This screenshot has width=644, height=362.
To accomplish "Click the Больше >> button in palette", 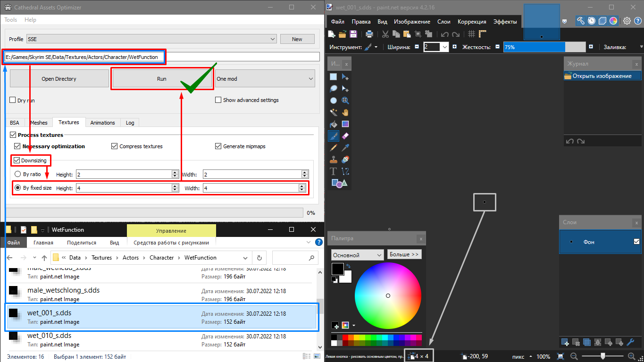I will click(x=404, y=254).
